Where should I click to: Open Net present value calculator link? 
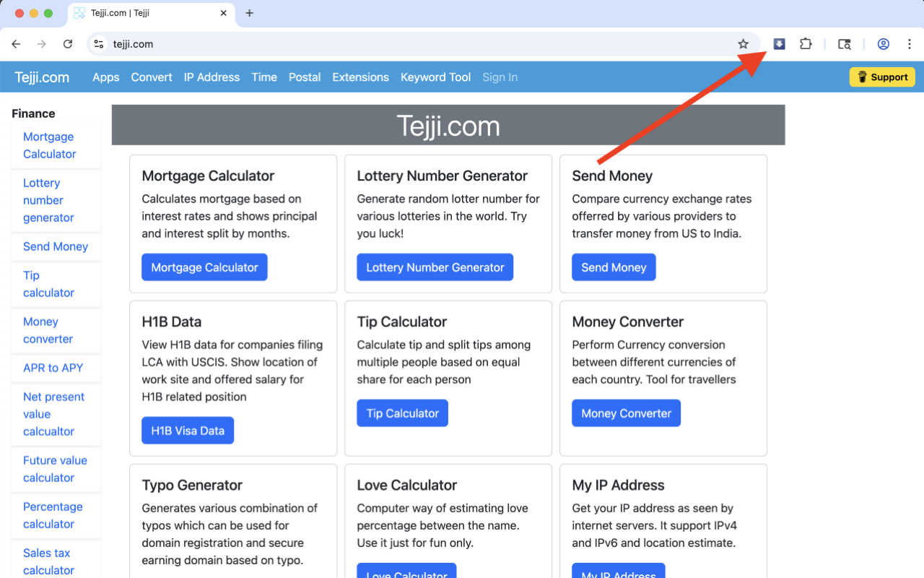pos(53,414)
